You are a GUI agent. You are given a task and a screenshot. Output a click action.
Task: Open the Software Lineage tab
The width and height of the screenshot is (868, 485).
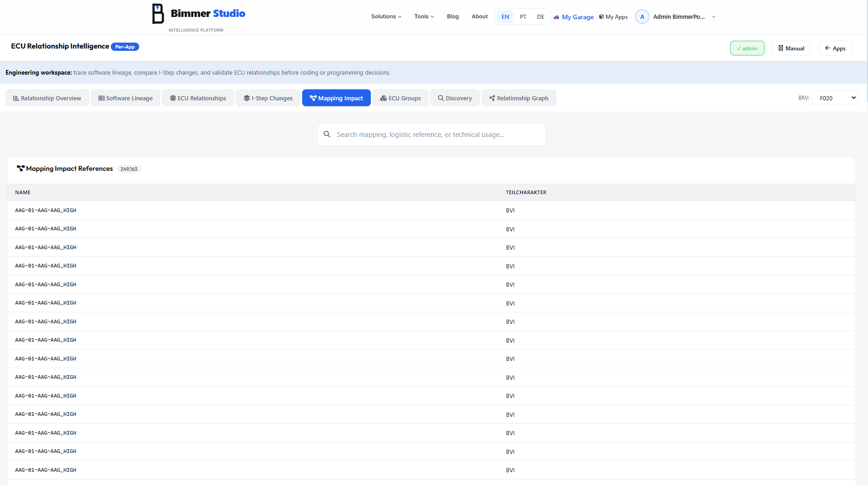[x=125, y=98]
